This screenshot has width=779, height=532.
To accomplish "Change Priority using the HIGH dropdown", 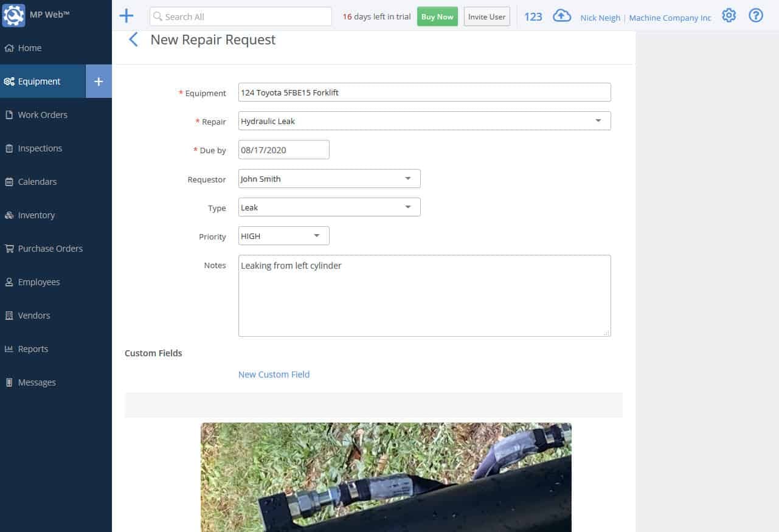I will coord(316,235).
